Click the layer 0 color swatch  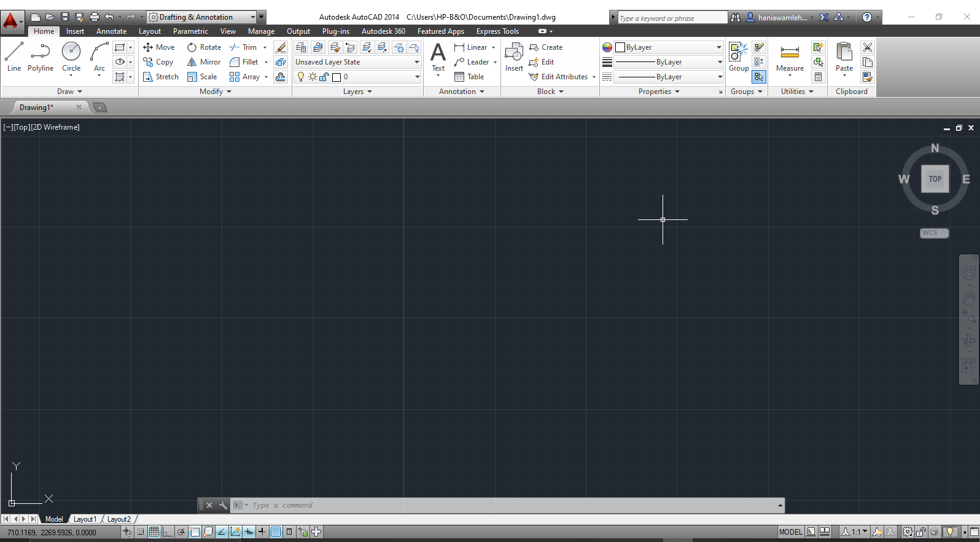pos(336,77)
